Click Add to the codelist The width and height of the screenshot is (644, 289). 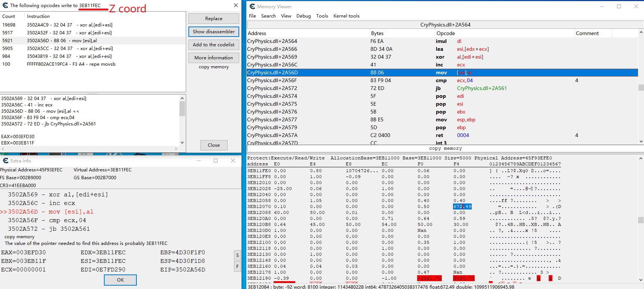coord(213,45)
